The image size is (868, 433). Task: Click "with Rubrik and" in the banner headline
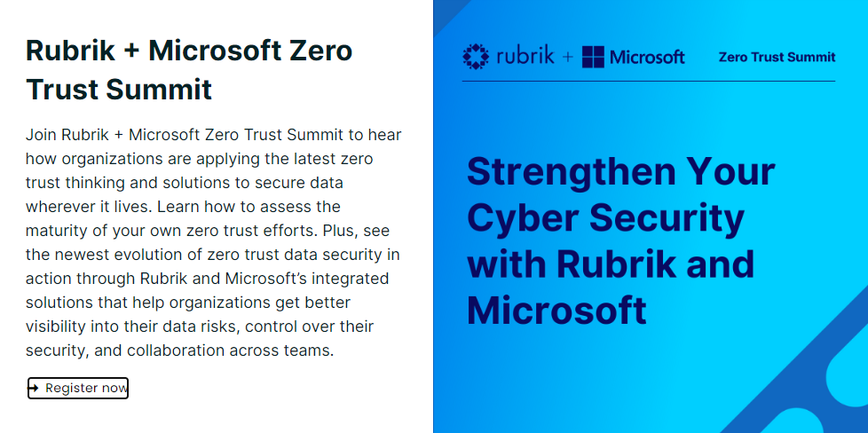611,264
